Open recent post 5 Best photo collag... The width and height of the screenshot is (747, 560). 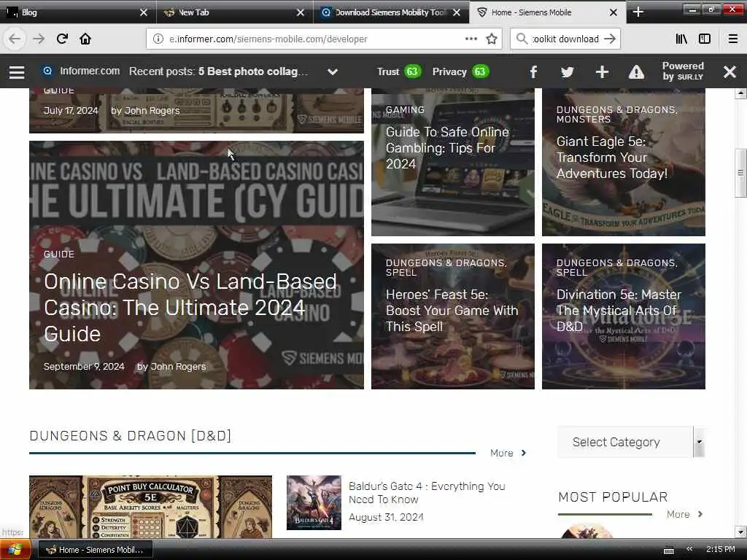pos(253,71)
